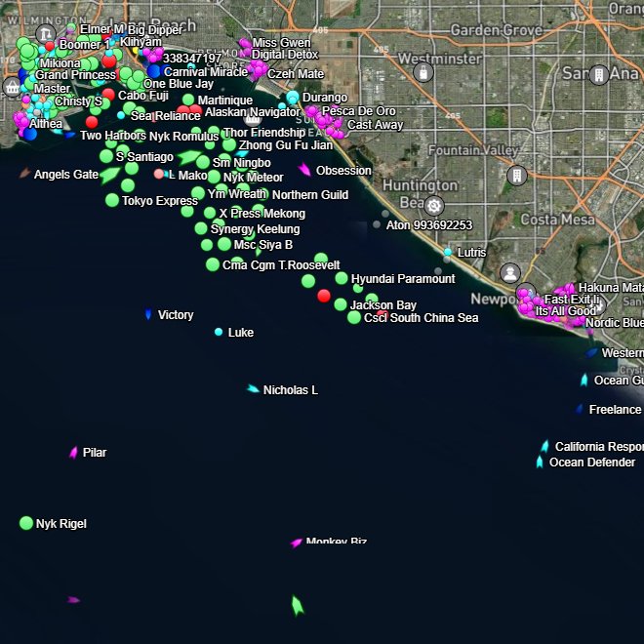
Task: Select the green Msc Siya B dot
Action: point(224,244)
